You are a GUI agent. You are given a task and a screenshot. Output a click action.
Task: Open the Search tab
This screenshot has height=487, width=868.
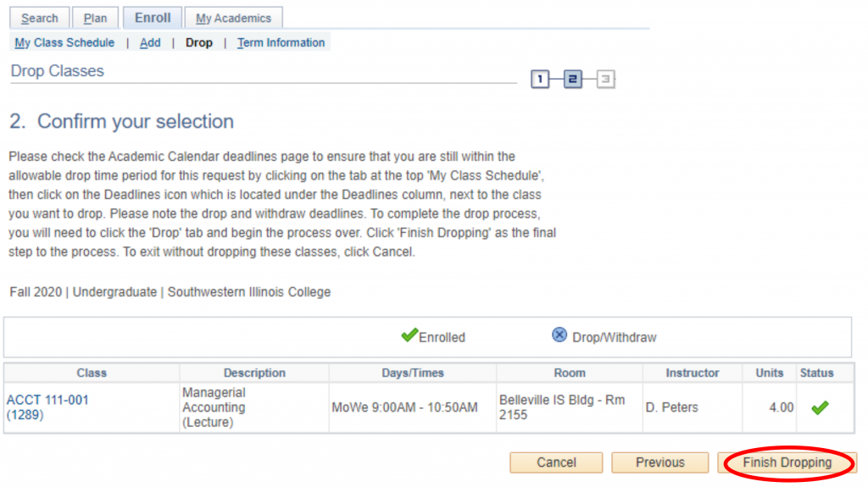[x=40, y=18]
